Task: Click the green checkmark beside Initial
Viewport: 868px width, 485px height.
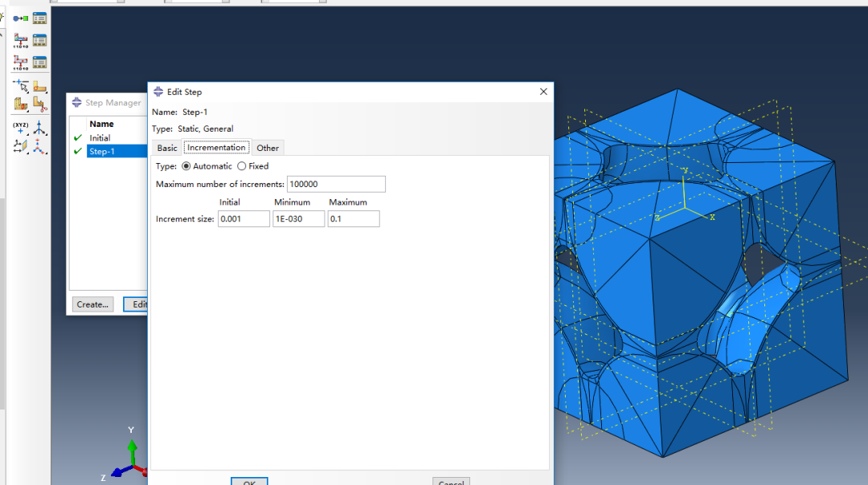Action: pyautogui.click(x=77, y=137)
